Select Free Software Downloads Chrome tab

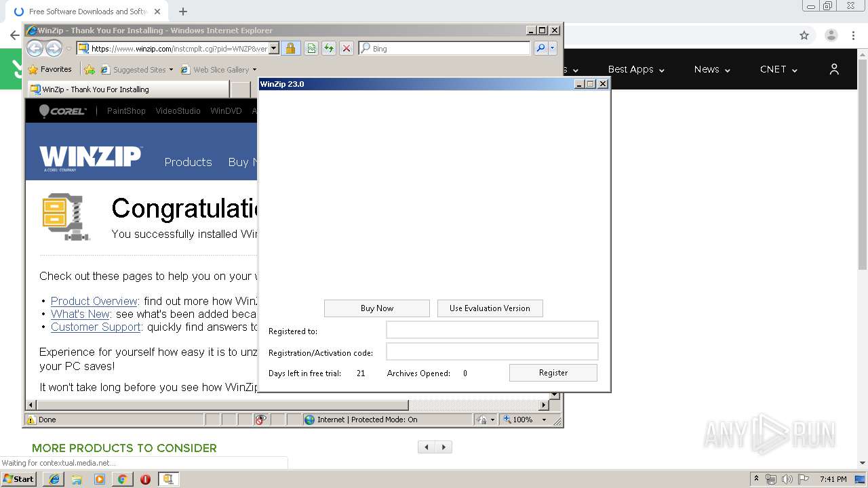pos(87,12)
